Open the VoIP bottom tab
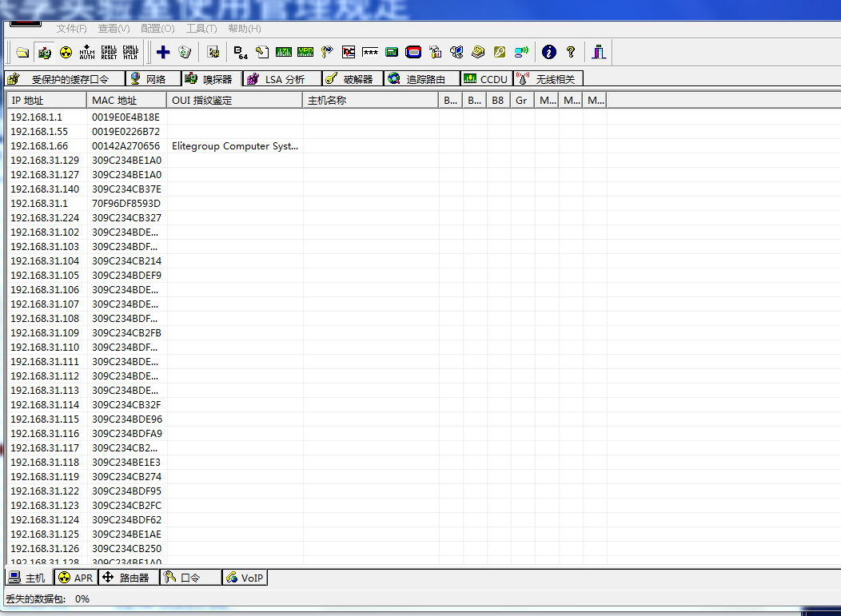841x616 pixels. [245, 578]
